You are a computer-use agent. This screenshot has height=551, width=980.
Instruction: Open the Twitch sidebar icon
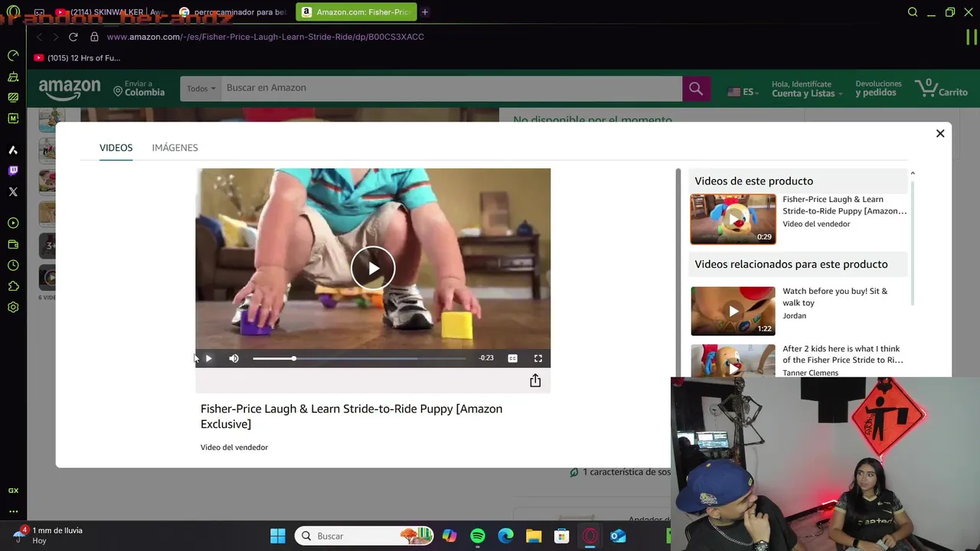coord(13,171)
